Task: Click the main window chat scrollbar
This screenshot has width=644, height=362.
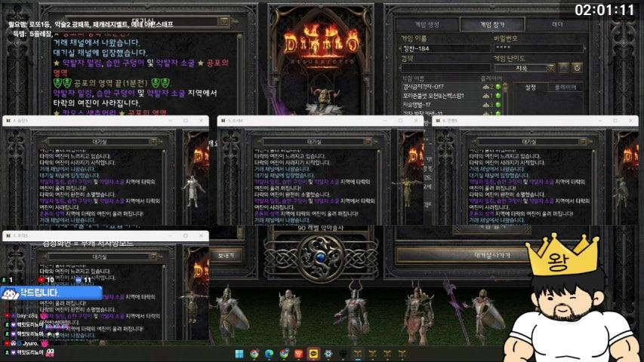Action: click(x=240, y=74)
